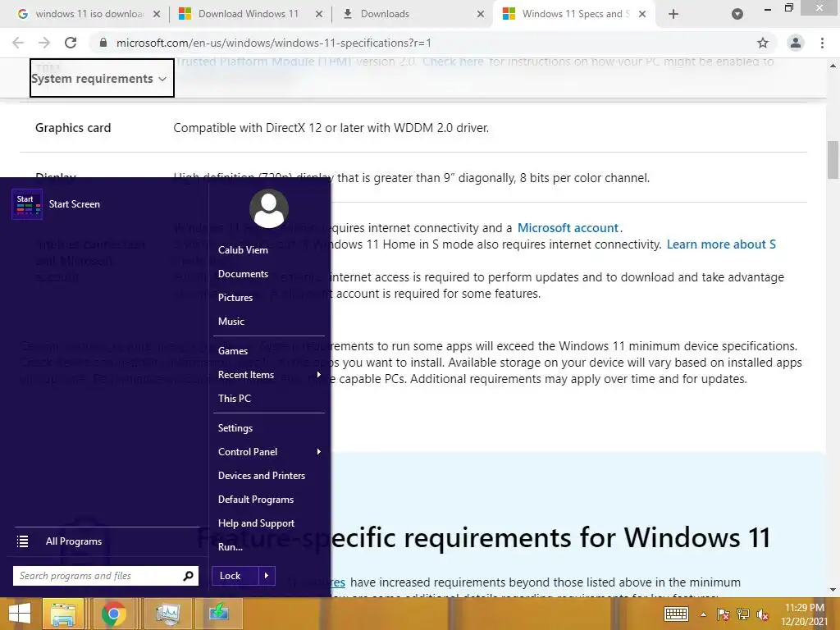Switch to Download Windows 11 tab
Screen dimensions: 840x630
248,14
